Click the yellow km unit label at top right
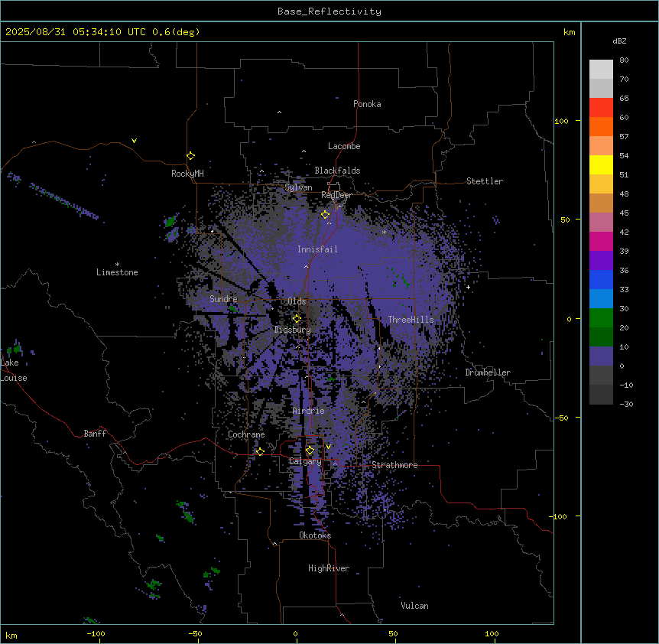This screenshot has width=659, height=644. [569, 32]
